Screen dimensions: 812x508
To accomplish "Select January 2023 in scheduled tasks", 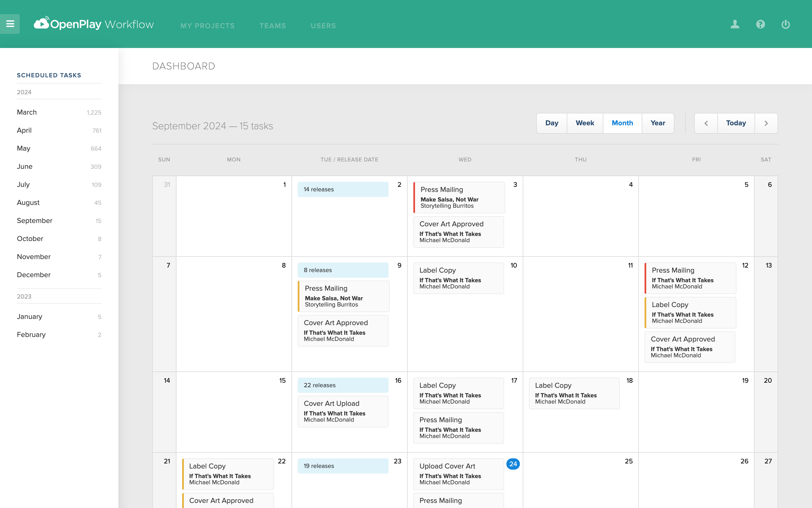I will coord(59,316).
